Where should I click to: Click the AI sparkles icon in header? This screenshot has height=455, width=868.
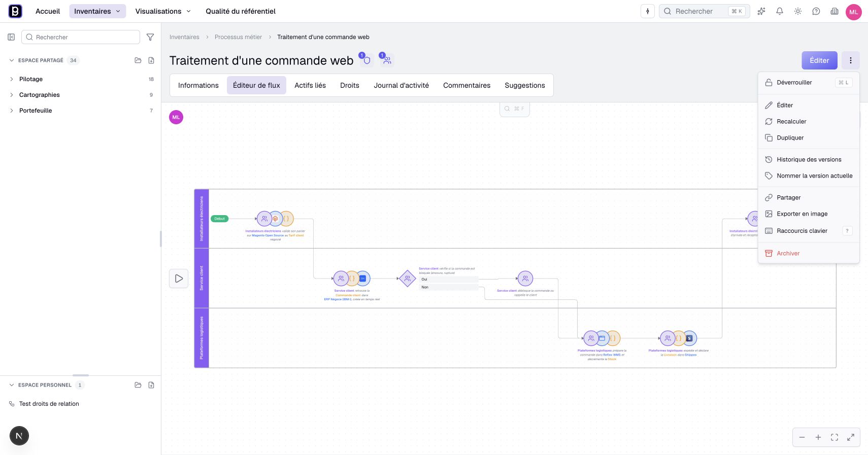pyautogui.click(x=761, y=11)
